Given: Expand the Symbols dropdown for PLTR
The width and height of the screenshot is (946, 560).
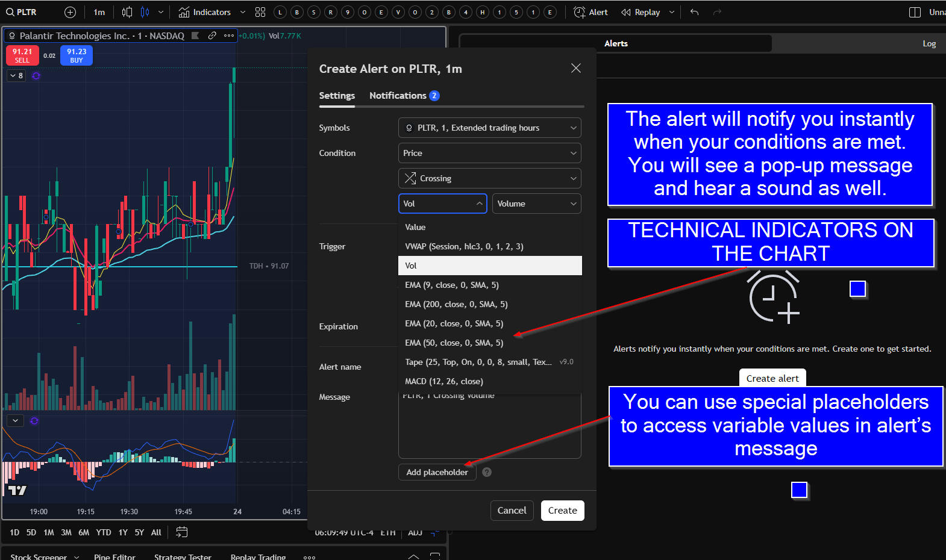Looking at the screenshot, I should [x=489, y=128].
